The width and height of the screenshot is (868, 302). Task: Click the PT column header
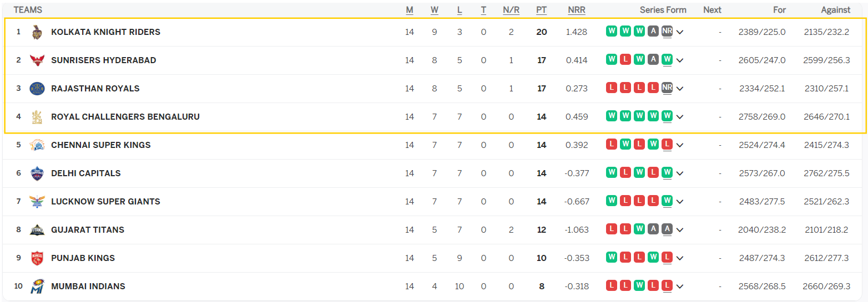(541, 10)
